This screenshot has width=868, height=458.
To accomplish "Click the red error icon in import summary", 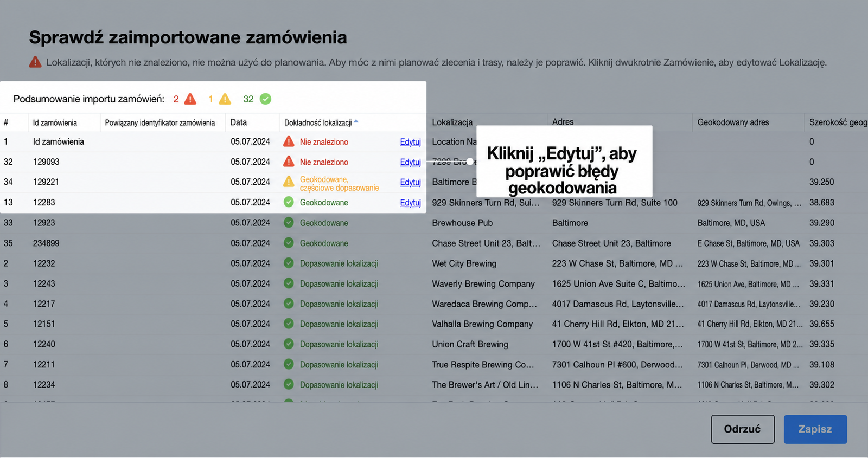I will point(190,99).
